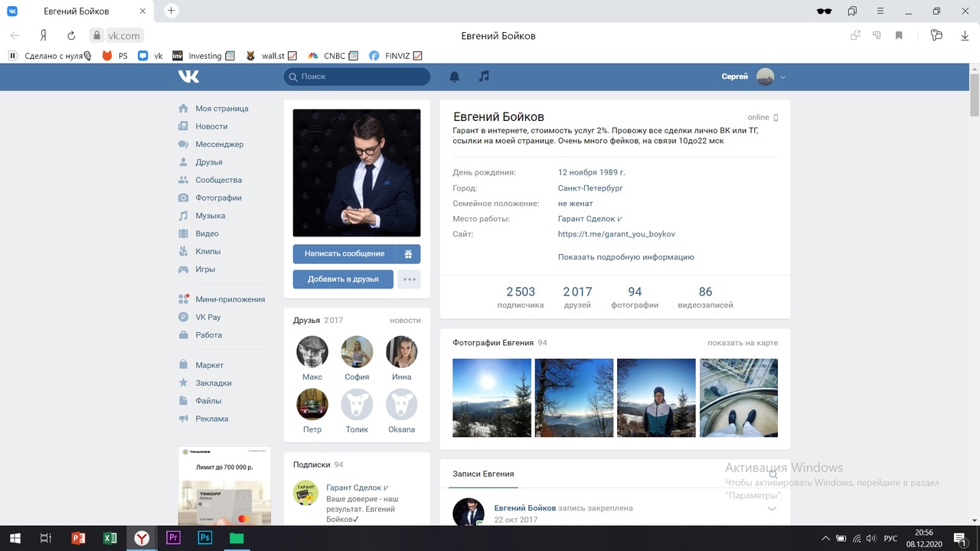Click the Поиск search field
This screenshot has width=980, height=551.
(x=357, y=77)
